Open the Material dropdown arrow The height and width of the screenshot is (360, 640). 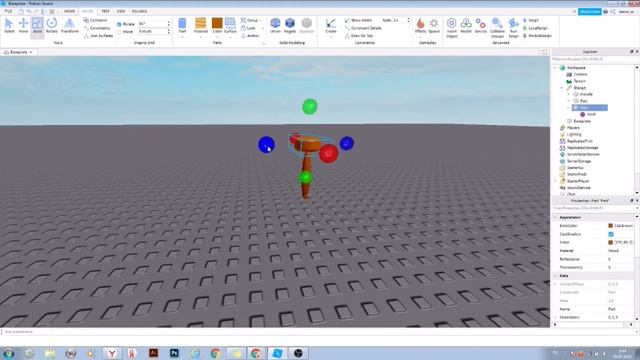200,37
